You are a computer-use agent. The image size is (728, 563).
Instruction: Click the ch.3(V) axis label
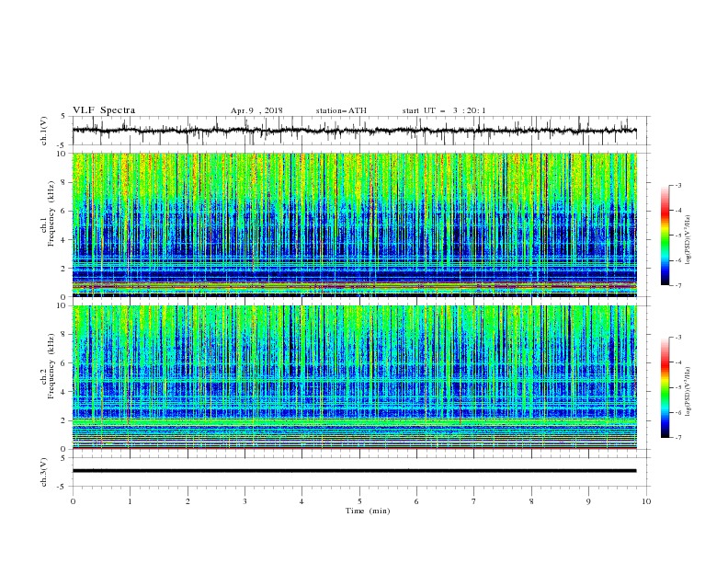[44, 472]
